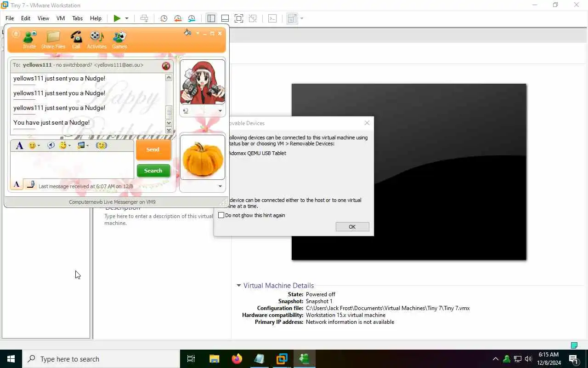Enter full screen mode icon
The width and height of the screenshot is (588, 368).
239,18
